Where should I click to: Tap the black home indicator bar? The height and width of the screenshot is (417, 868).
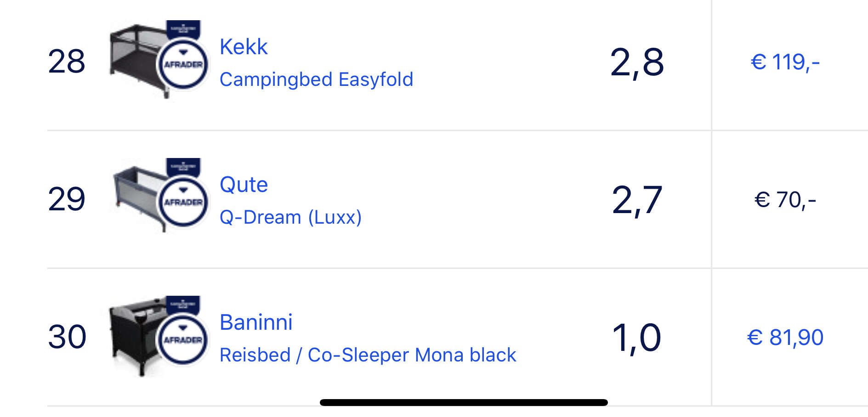pyautogui.click(x=464, y=403)
